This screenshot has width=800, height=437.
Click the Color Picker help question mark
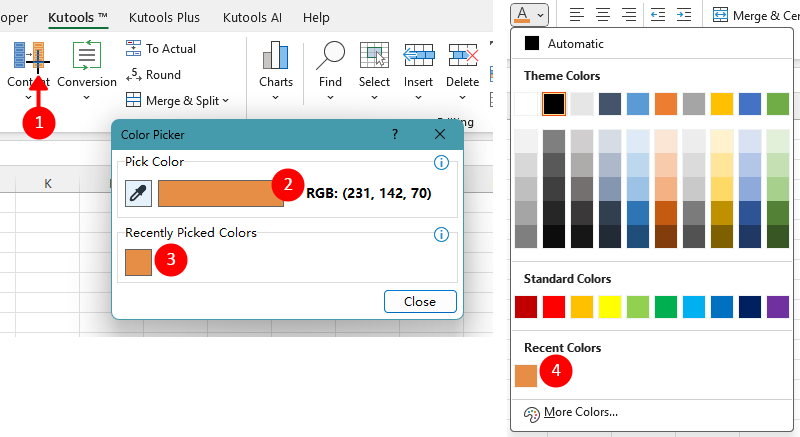395,134
